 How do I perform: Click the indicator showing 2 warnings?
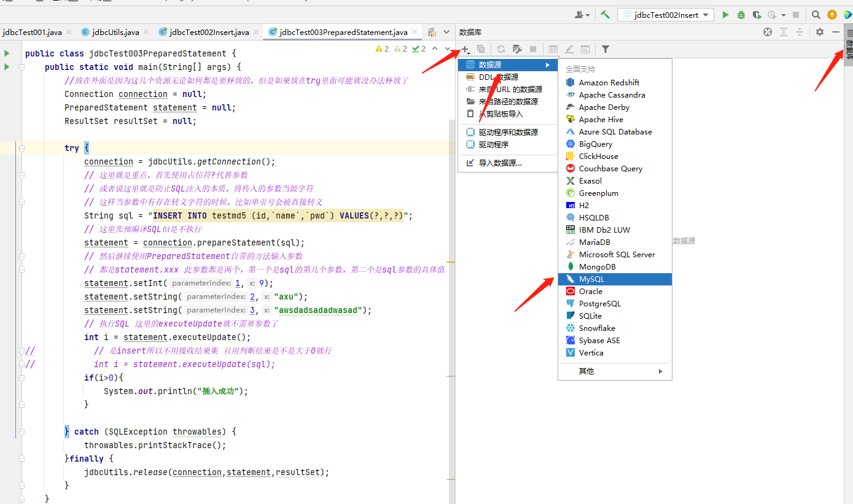tap(382, 48)
